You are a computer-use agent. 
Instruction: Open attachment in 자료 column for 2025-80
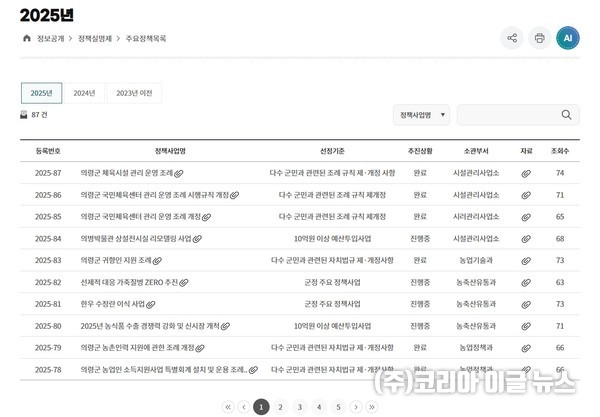click(526, 326)
